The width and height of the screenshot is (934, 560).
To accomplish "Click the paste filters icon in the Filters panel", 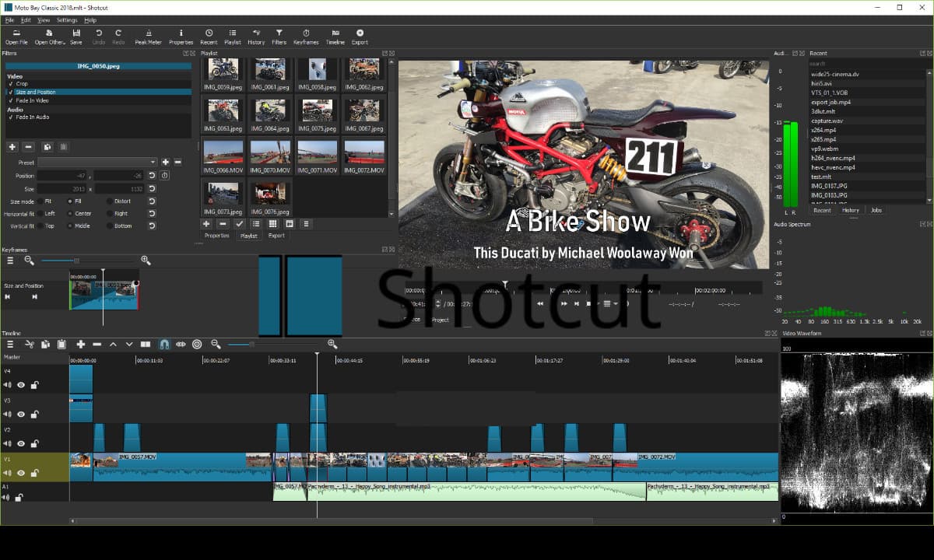I will click(63, 146).
